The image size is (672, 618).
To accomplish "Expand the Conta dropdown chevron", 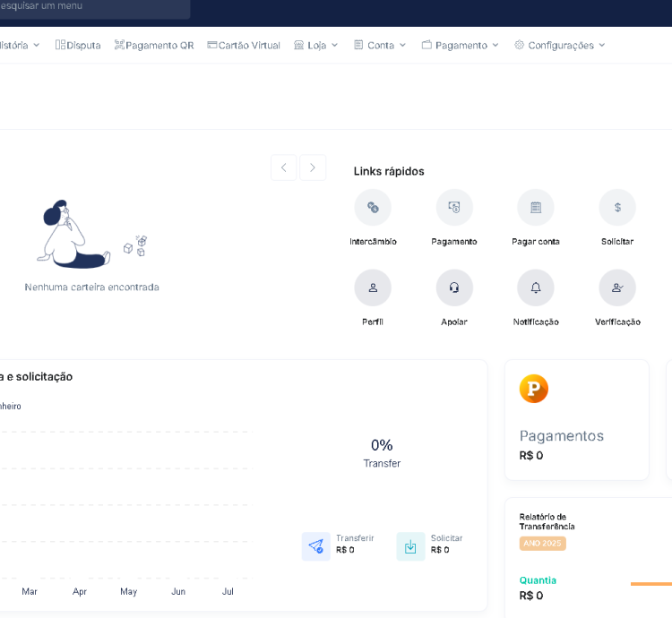I will [x=402, y=46].
